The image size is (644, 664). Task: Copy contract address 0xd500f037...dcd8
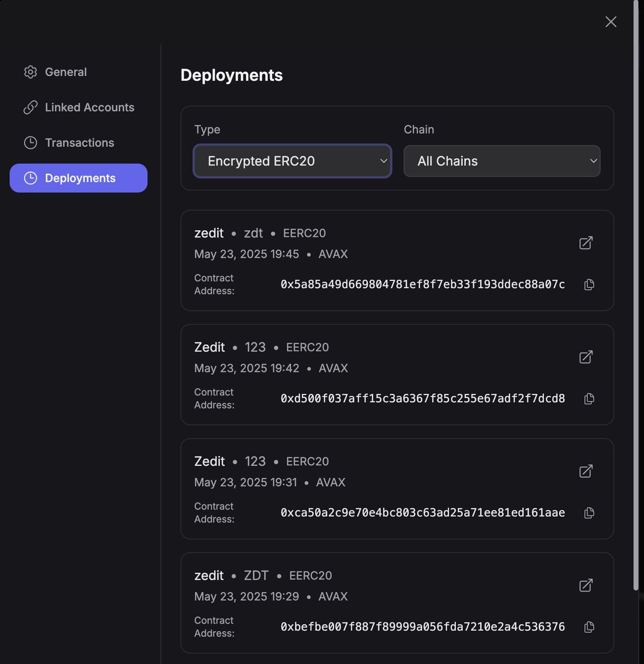coord(589,398)
